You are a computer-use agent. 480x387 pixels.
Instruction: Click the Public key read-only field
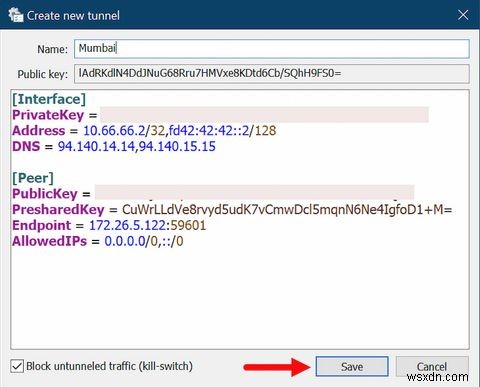(272, 73)
